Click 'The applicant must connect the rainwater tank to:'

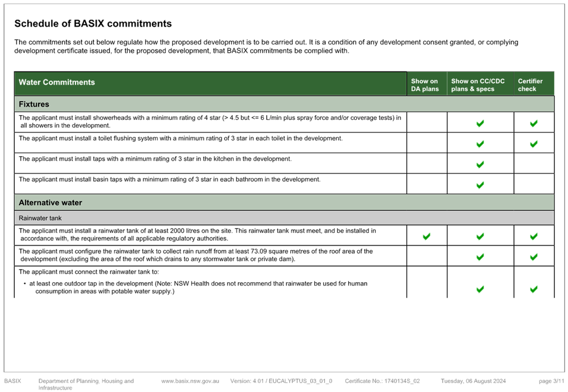click(x=89, y=272)
